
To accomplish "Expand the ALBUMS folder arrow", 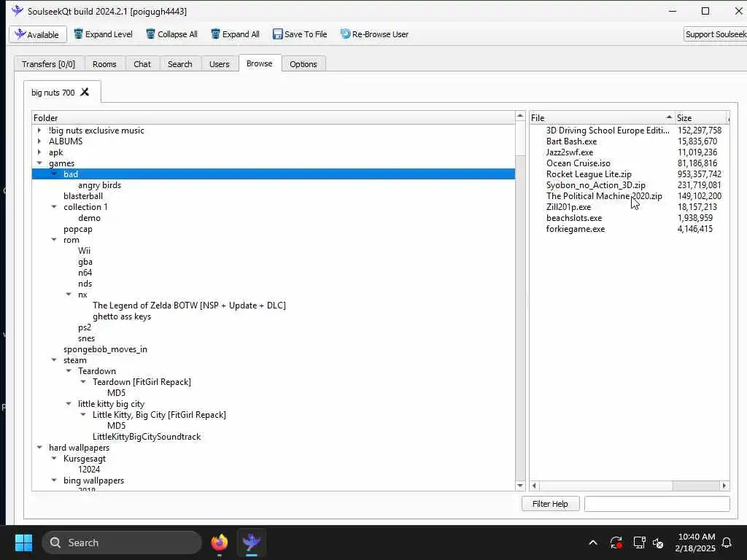I will [39, 141].
